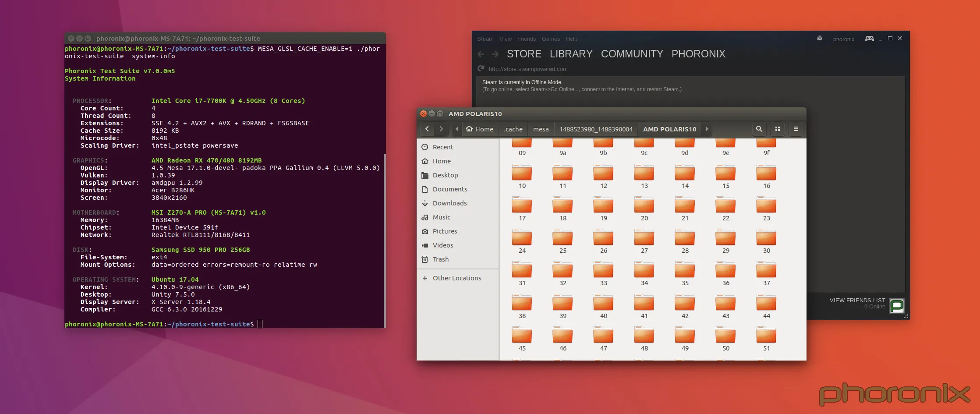The height and width of the screenshot is (414, 980).
Task: Open Downloads in the file manager sidebar
Action: [x=458, y=203]
